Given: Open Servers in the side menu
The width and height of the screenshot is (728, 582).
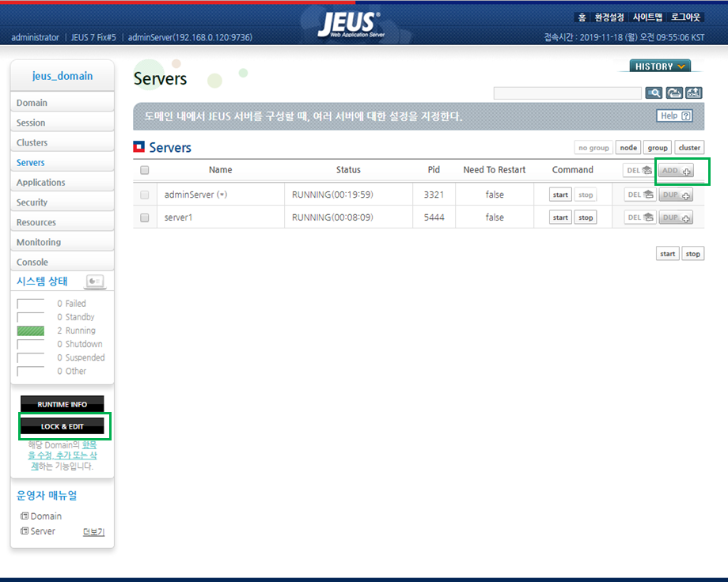Looking at the screenshot, I should [x=63, y=162].
